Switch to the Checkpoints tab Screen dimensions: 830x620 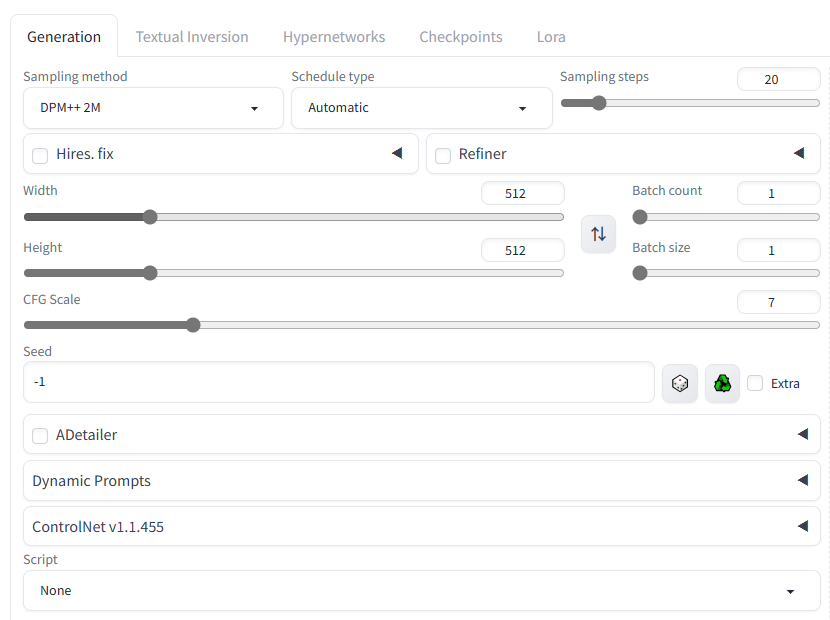461,37
